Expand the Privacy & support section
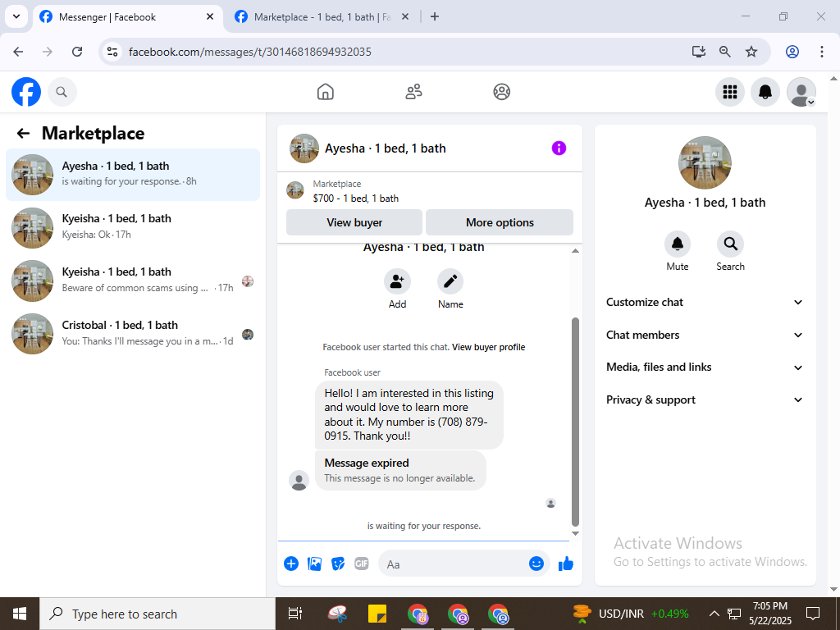The width and height of the screenshot is (840, 630). tap(705, 400)
